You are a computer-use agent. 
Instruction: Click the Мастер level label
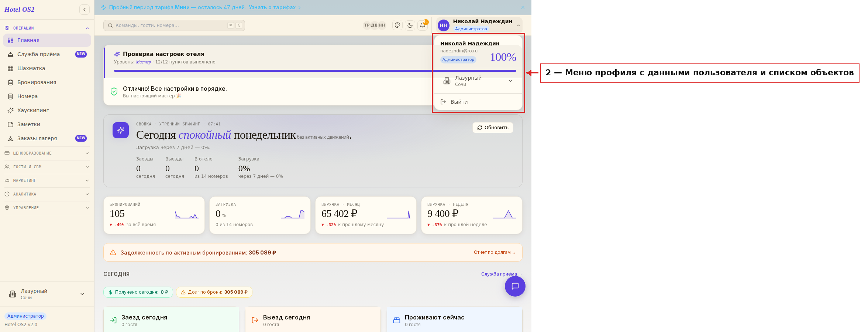(143, 62)
